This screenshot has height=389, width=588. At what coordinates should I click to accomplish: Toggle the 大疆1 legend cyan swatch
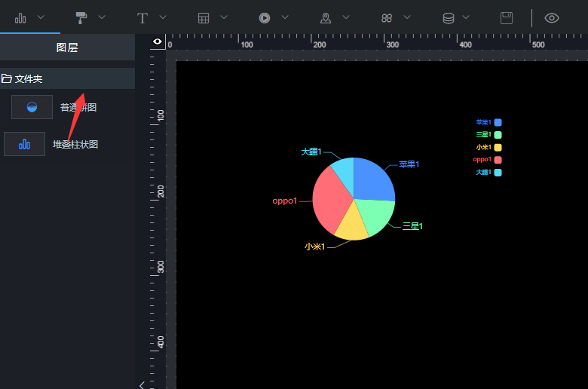(x=498, y=173)
